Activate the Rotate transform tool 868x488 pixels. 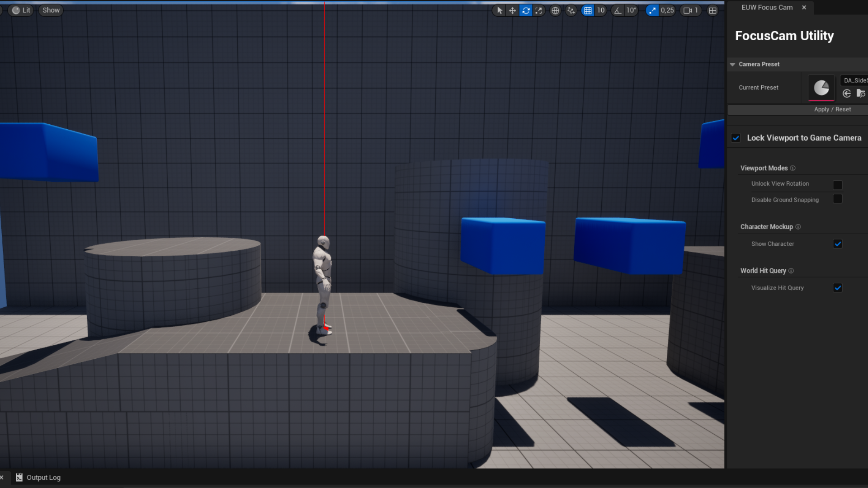[x=526, y=10]
